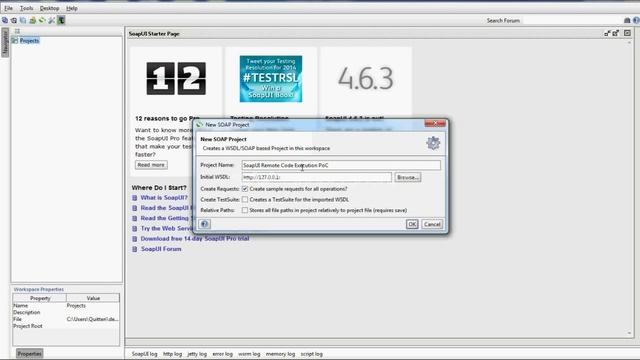Toggle Relative Paths checkbox
640x360 pixels.
[x=245, y=210]
